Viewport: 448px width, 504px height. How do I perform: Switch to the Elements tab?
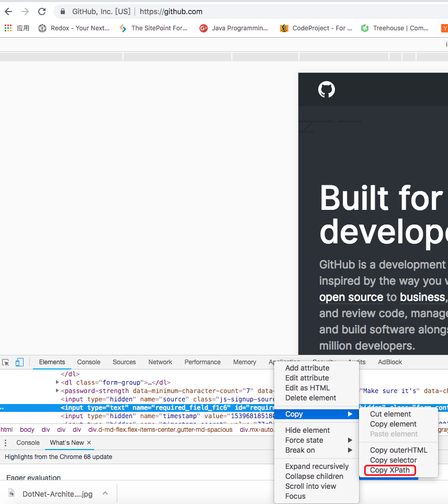(x=52, y=362)
